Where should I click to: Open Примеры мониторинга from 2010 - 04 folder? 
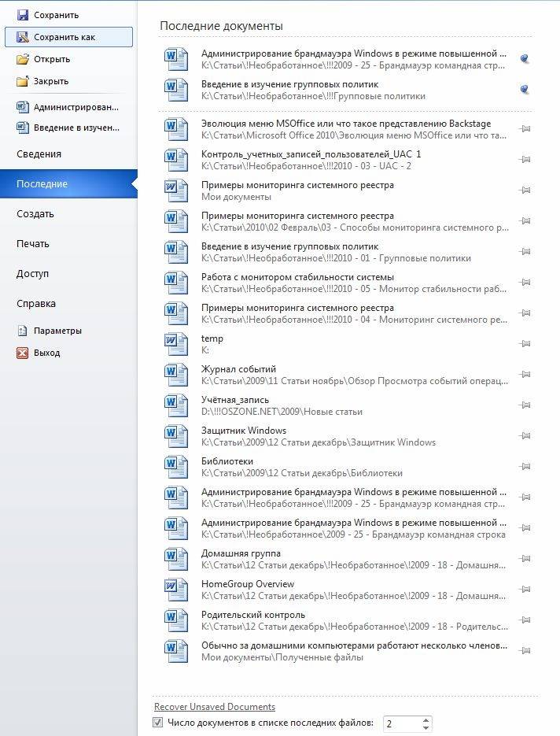pos(347,313)
